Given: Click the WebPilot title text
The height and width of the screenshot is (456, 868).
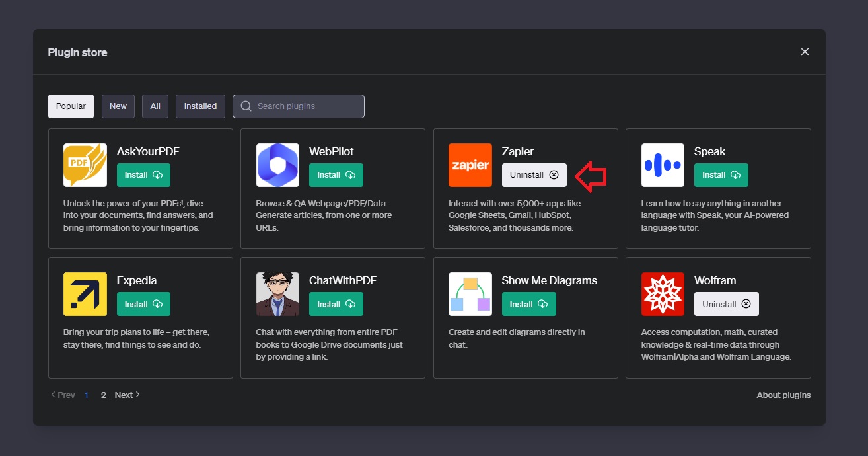Looking at the screenshot, I should click(333, 151).
